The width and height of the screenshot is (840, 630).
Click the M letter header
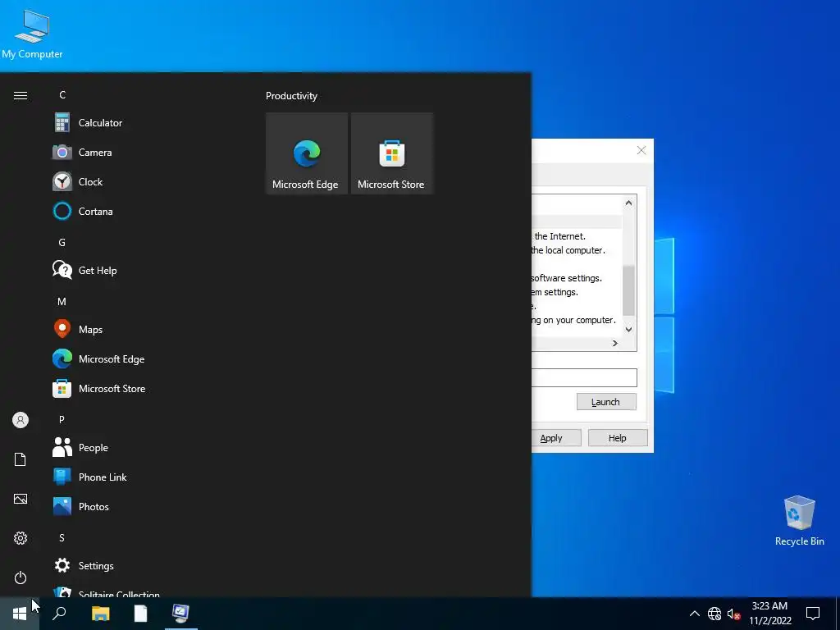tap(62, 302)
